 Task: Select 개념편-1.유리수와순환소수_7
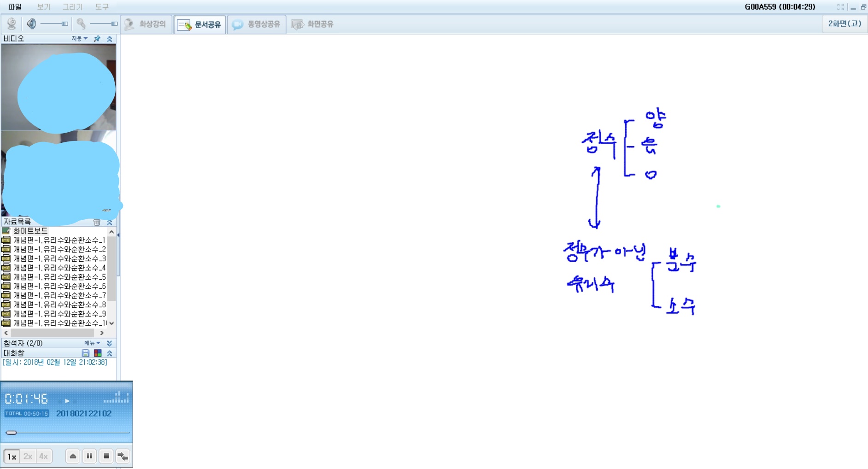[x=59, y=295]
